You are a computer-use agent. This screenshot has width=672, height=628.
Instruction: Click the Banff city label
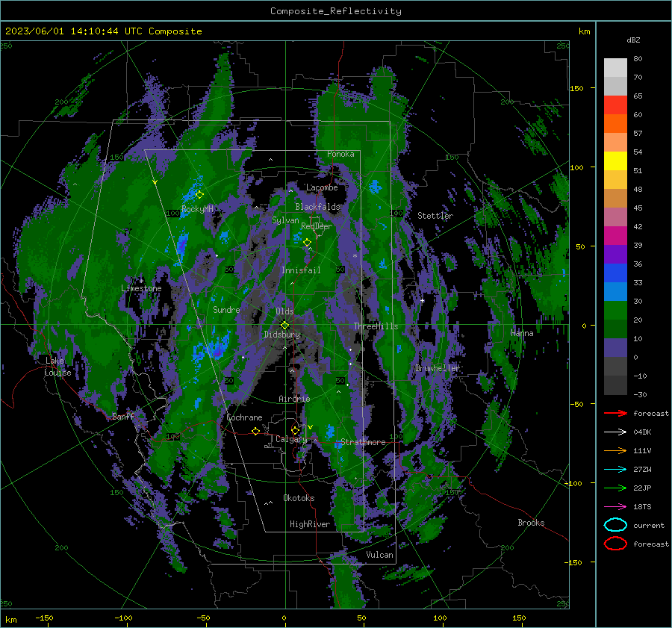pos(123,416)
